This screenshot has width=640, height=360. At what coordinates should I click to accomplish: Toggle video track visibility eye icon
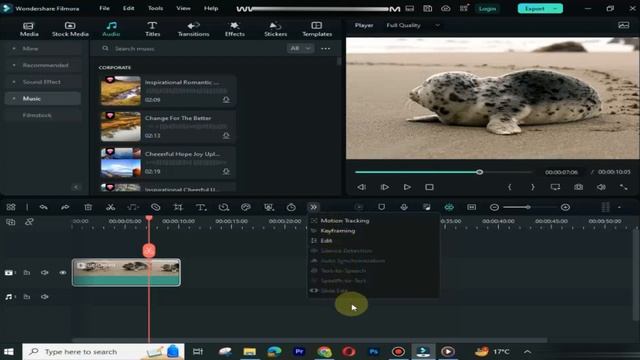[63, 273]
